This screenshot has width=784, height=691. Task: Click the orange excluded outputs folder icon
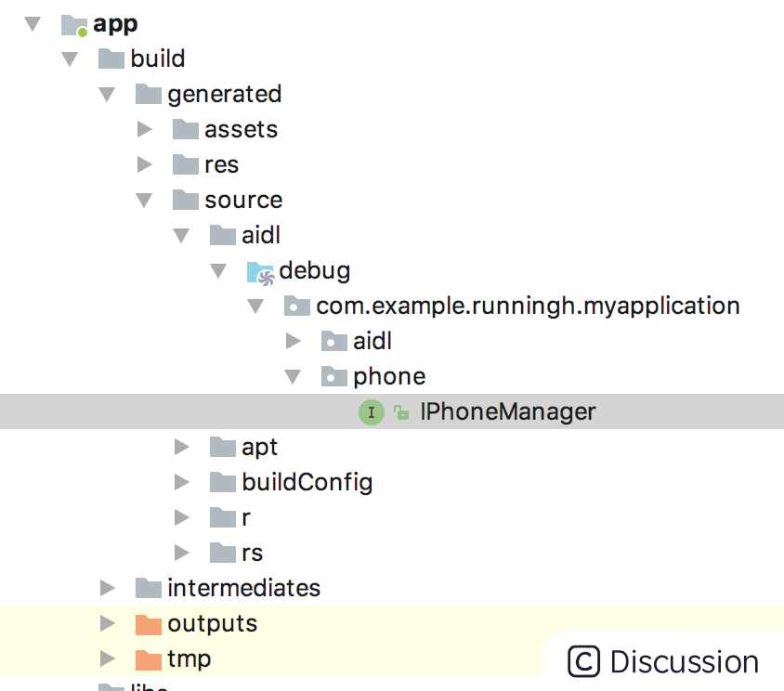pyautogui.click(x=148, y=623)
